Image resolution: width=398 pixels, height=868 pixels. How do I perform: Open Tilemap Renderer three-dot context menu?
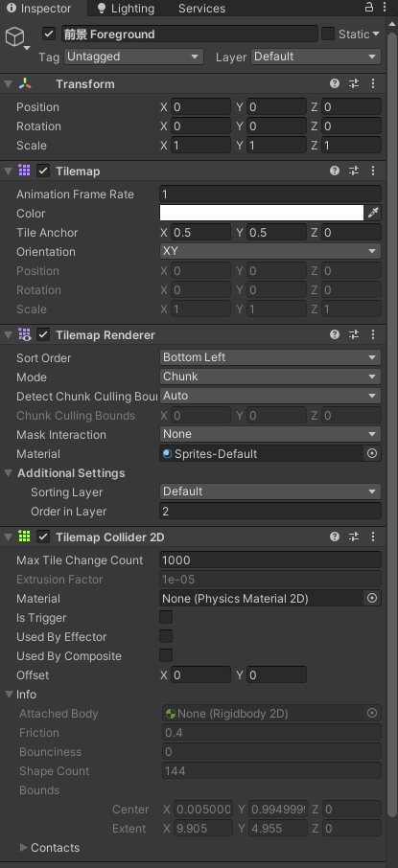(373, 334)
